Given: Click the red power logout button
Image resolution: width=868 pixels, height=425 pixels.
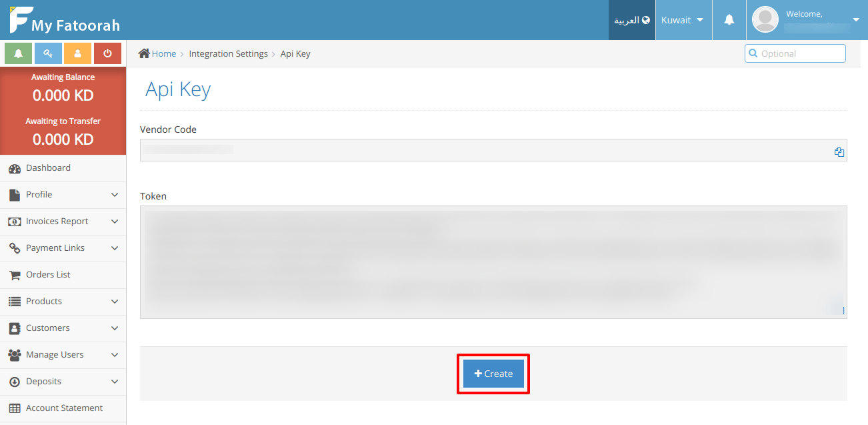Looking at the screenshot, I should 107,53.
